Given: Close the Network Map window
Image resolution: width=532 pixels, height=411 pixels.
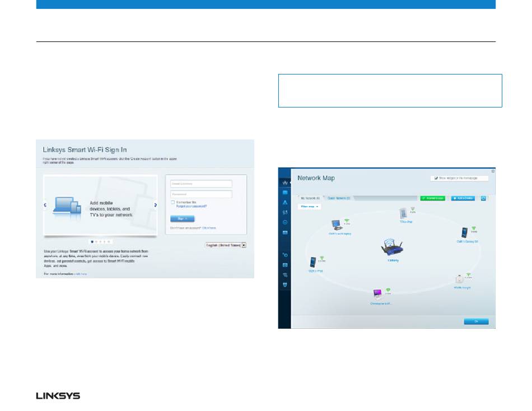Looking at the screenshot, I should tap(493, 171).
